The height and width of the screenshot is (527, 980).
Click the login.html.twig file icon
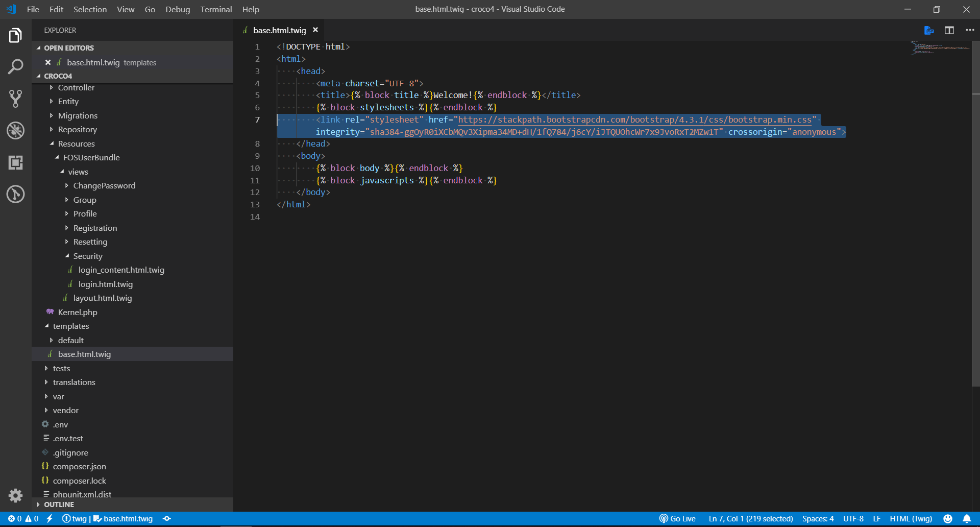70,284
